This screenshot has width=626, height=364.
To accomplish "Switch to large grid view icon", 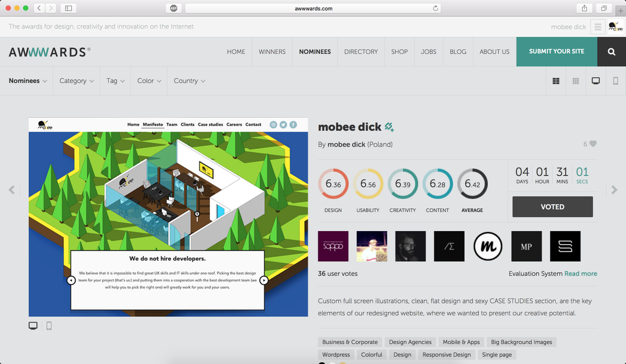I will pyautogui.click(x=556, y=81).
